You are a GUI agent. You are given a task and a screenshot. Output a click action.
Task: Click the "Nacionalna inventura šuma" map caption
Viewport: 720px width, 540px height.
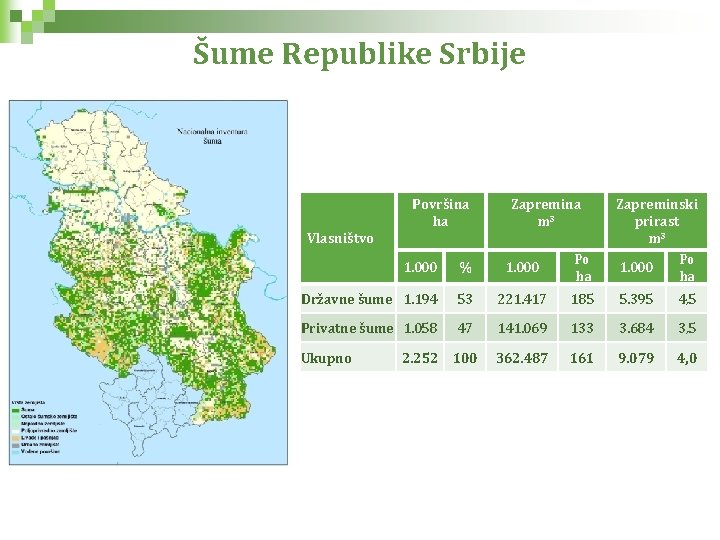point(212,136)
